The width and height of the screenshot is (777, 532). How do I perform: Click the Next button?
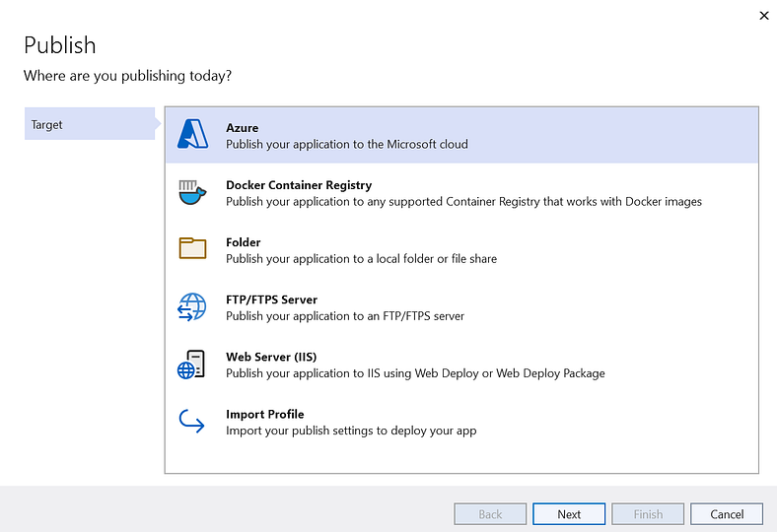click(569, 514)
